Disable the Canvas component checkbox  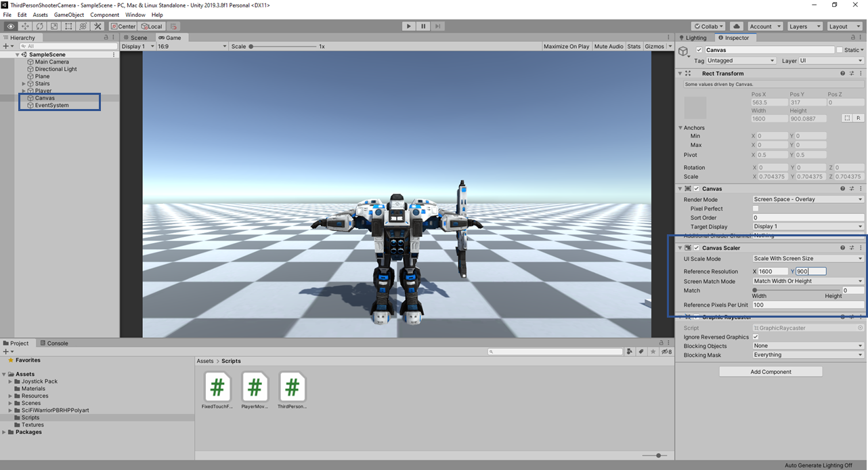pos(697,189)
